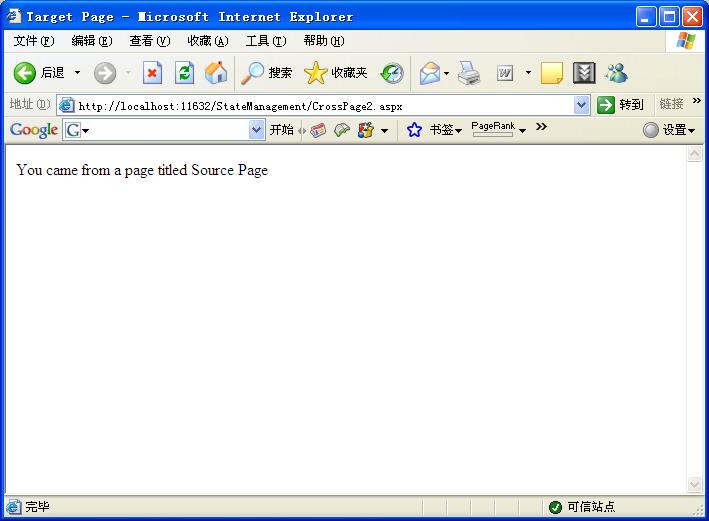Click the Windows flag logo
The width and height of the screenshot is (709, 521).
click(686, 41)
